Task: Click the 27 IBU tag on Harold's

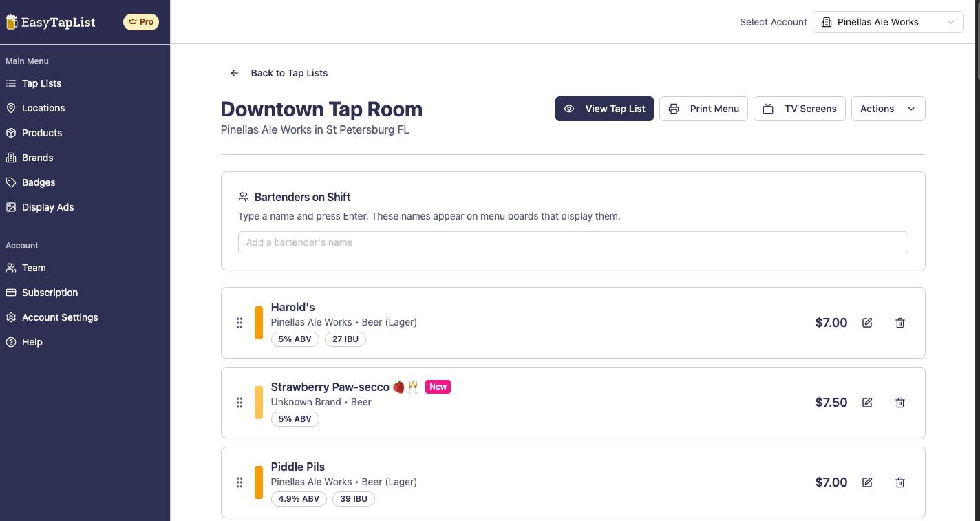Action: pos(345,339)
